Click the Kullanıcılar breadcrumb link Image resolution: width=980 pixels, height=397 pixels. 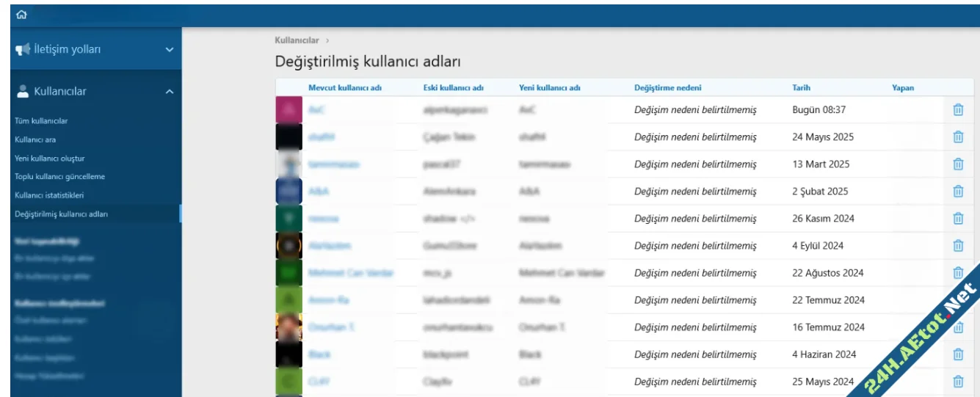[x=297, y=40]
